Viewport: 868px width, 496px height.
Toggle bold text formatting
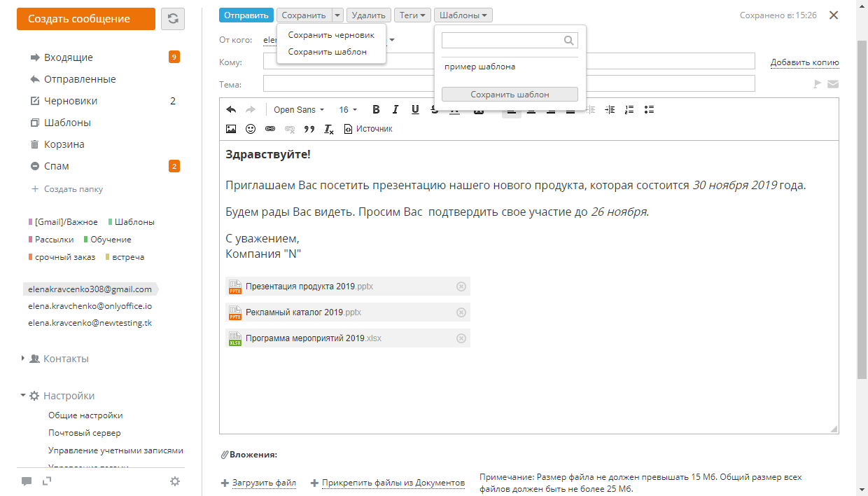pyautogui.click(x=376, y=109)
